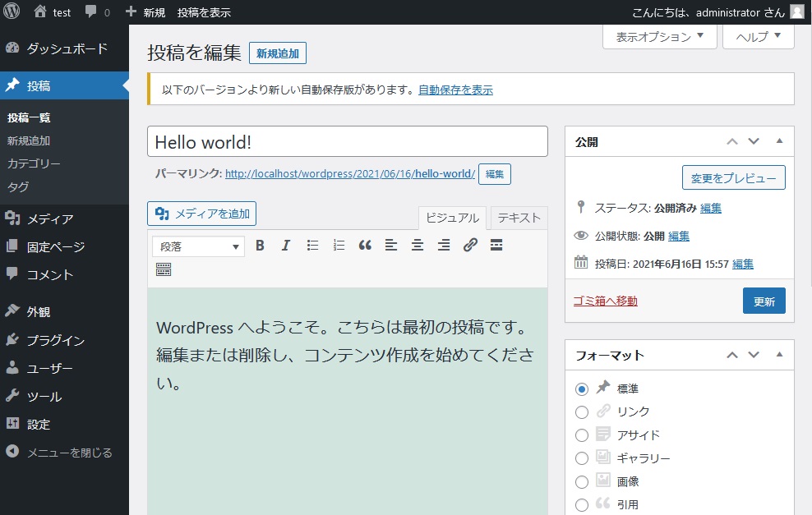
Task: Click the plus icon for 新規
Action: click(131, 11)
